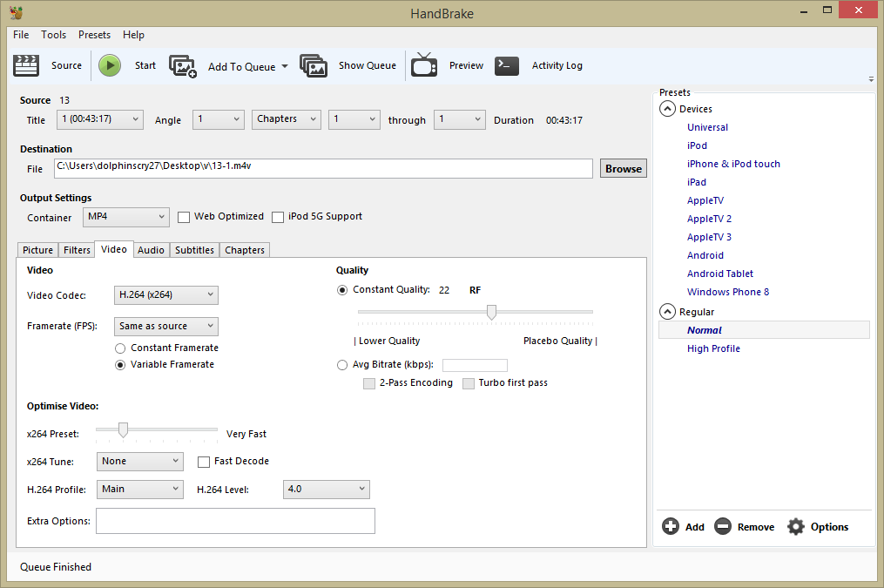Image resolution: width=884 pixels, height=588 pixels.
Task: Open the toolbar overflow arrow at right edge
Action: 871,79
